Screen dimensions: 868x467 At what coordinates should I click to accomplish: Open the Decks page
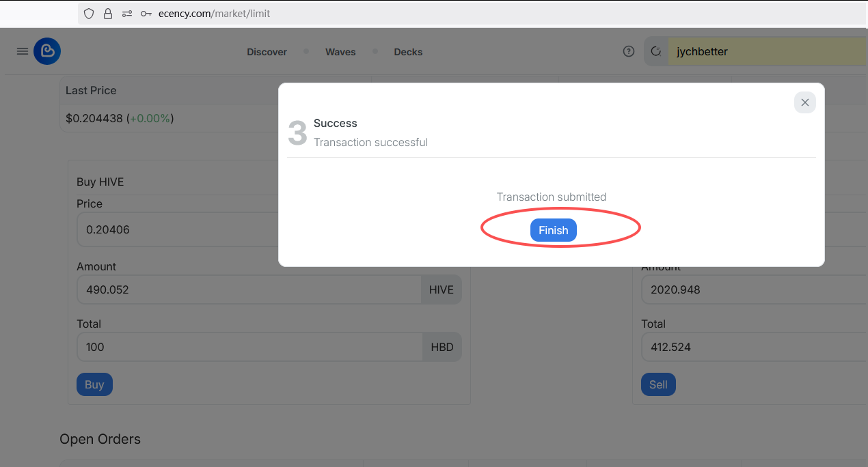point(408,52)
